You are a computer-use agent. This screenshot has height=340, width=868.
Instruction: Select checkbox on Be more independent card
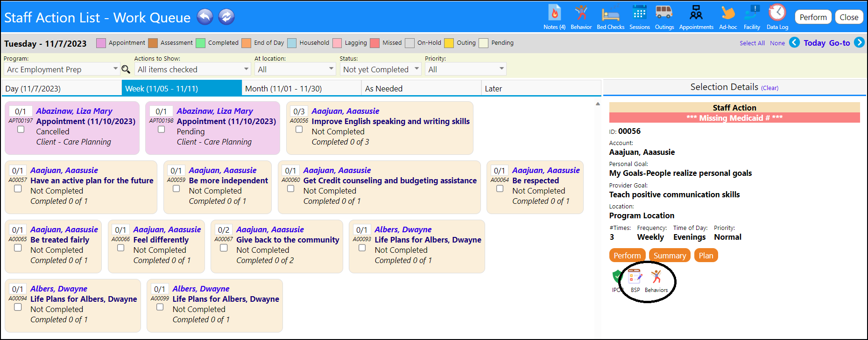(176, 188)
